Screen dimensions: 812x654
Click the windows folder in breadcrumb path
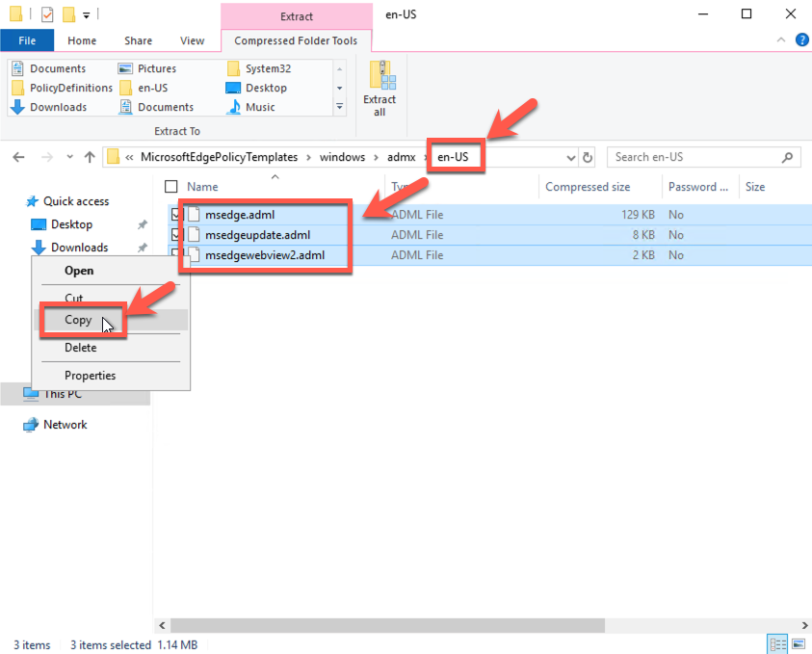(343, 157)
